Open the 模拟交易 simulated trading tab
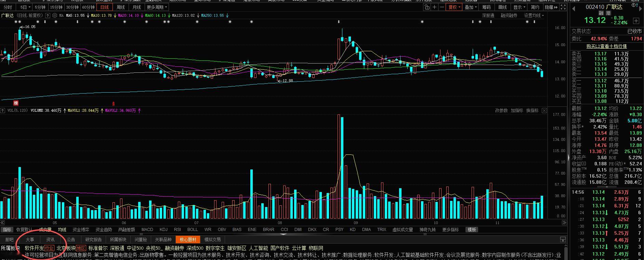The width and height of the screenshot is (644, 260). [x=212, y=240]
